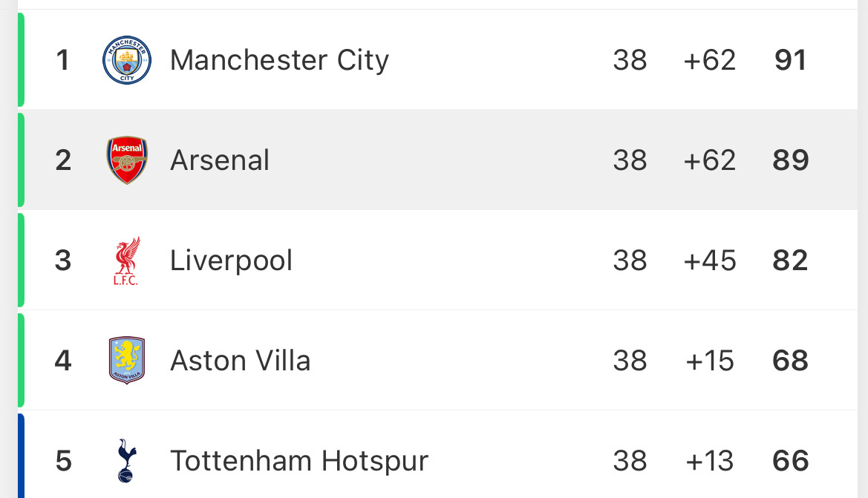
Task: Click Liverpool's 82 points value
Action: (x=791, y=260)
